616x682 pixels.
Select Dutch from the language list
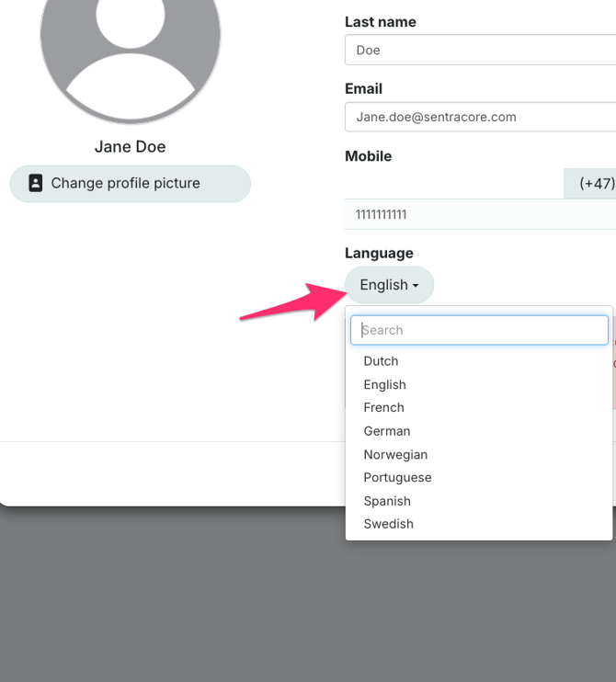381,361
